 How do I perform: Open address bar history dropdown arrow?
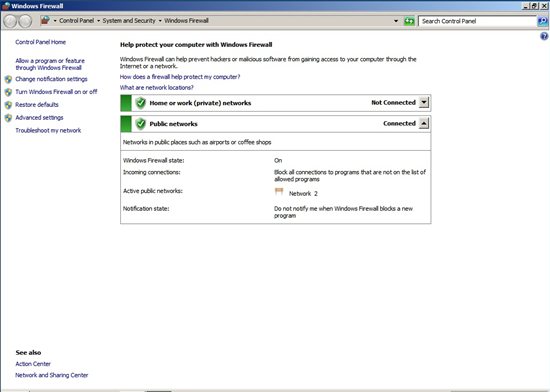[x=396, y=21]
